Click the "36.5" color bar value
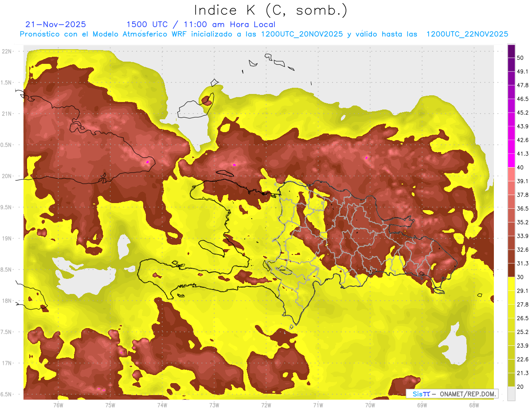532x411 pixels. coord(523,209)
